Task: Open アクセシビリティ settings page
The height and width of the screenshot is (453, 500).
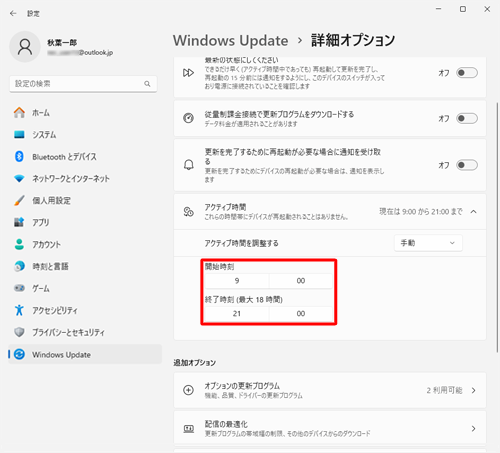Action: (85, 310)
